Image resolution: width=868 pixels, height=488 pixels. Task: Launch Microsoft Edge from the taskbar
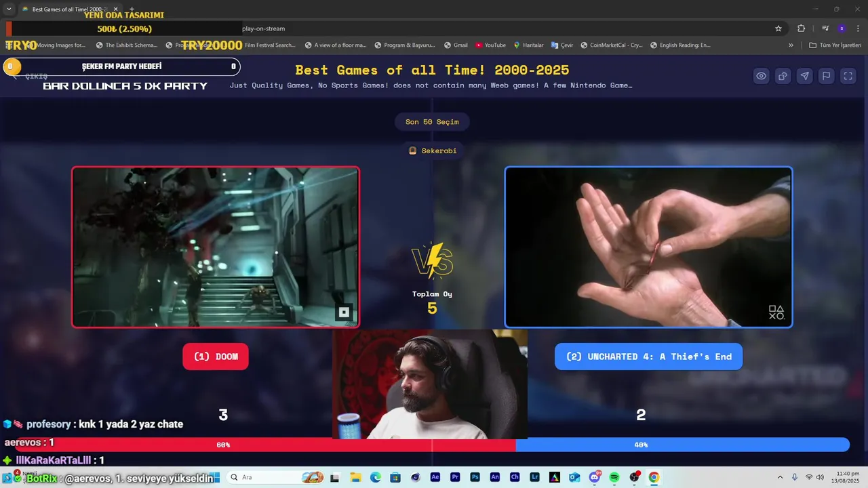[x=375, y=477]
